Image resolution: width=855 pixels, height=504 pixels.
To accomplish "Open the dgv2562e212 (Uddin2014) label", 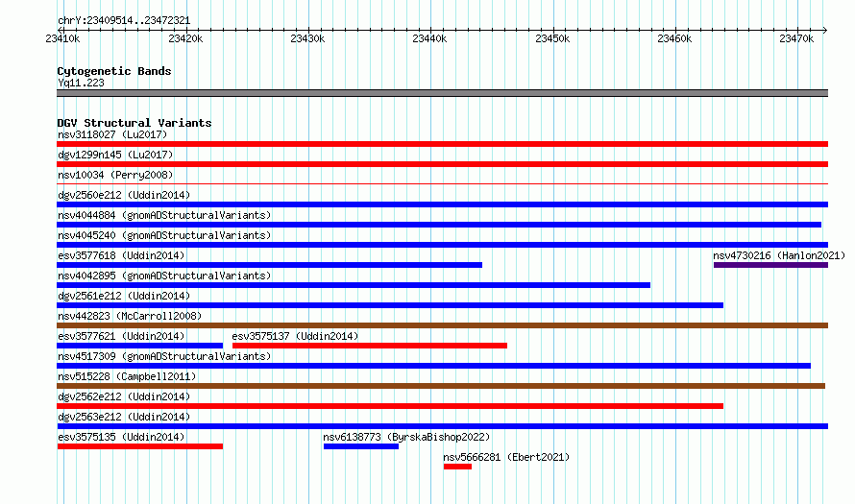I will [x=124, y=396].
